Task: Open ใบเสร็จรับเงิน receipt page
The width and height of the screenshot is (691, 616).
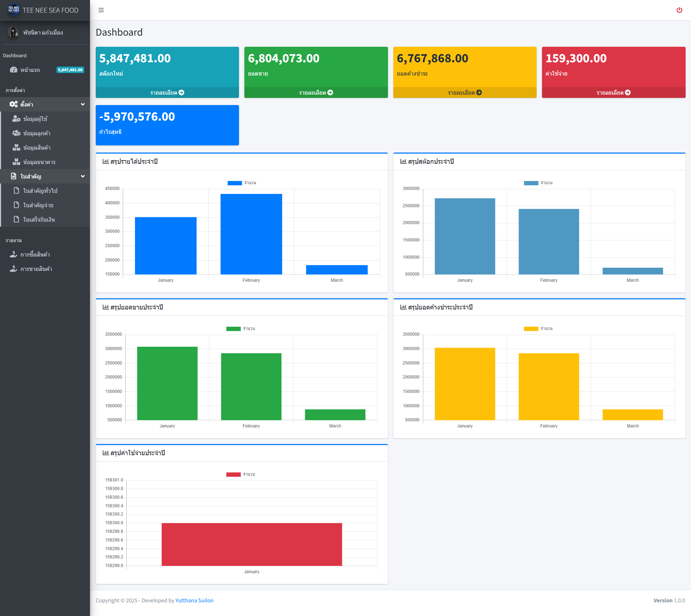Action: 39,219
